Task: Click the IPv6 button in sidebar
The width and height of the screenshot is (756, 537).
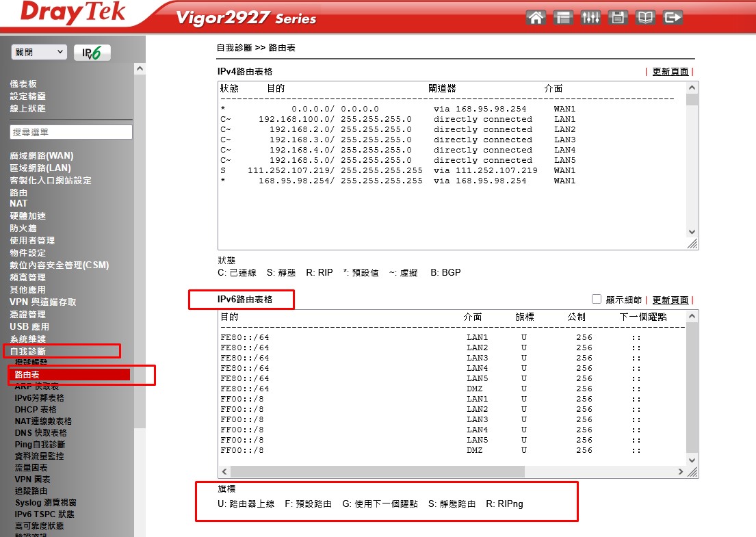Action: [x=92, y=53]
